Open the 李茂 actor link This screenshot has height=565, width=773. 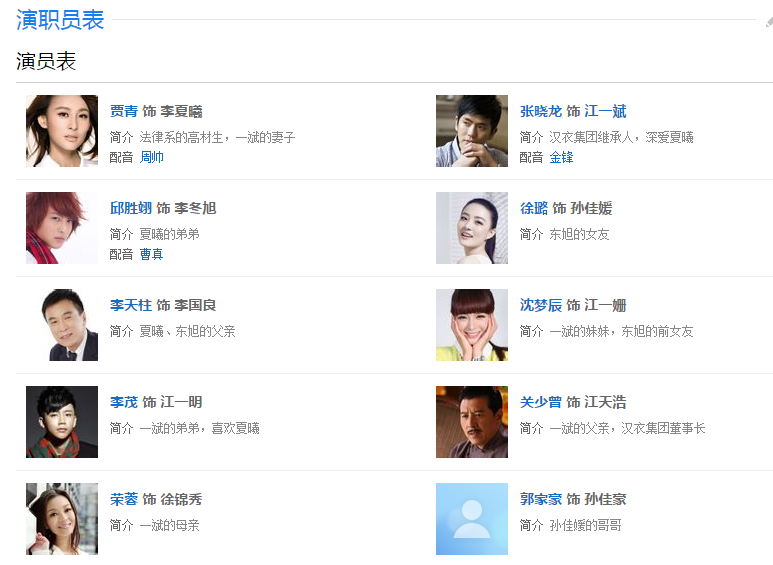coord(124,402)
